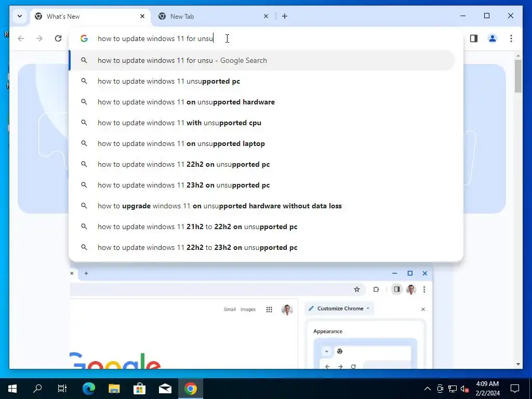This screenshot has height=399, width=532.
Task: Click search icon beside 'with unsupported cpu' suggestion
Action: pyautogui.click(x=84, y=123)
